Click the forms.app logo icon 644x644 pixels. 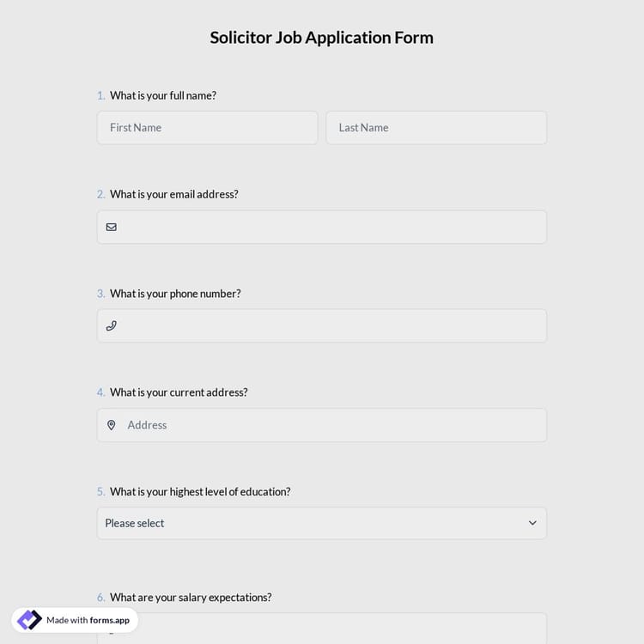coord(29,620)
